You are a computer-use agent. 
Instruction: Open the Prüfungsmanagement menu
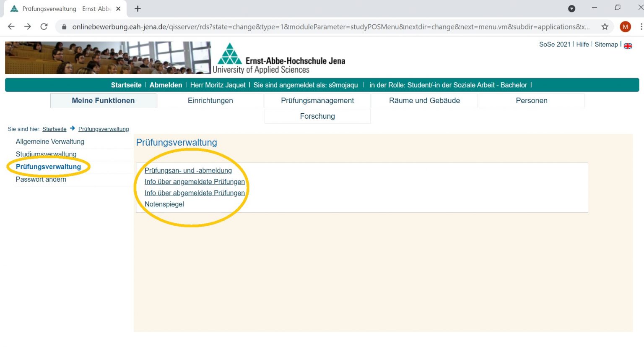coord(317,100)
